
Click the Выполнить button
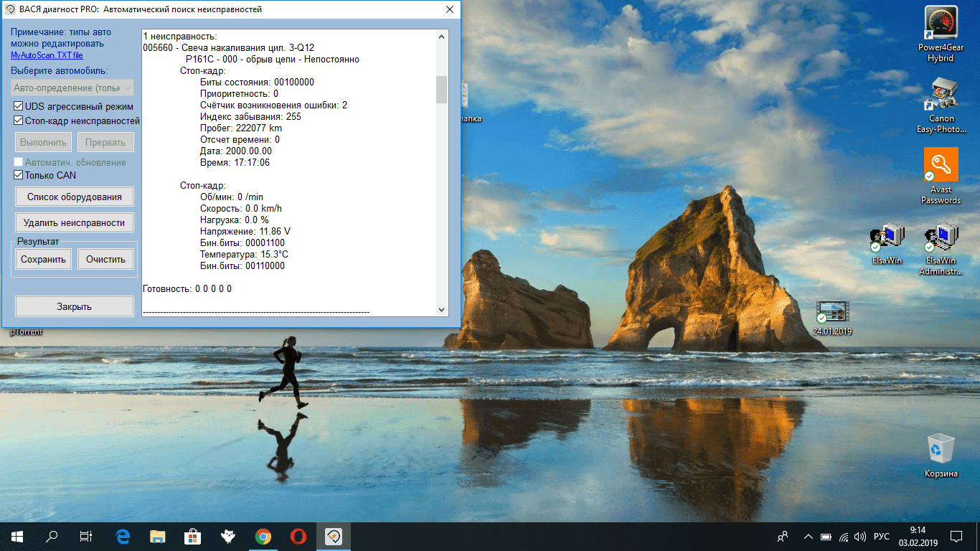(x=44, y=142)
